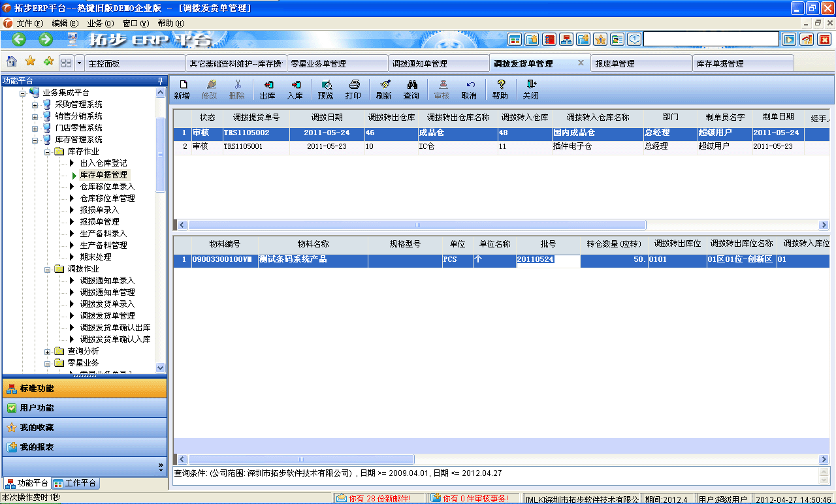The width and height of the screenshot is (836, 504).
Task: Open help with the 帮助 question-mark icon
Action: coord(500,88)
